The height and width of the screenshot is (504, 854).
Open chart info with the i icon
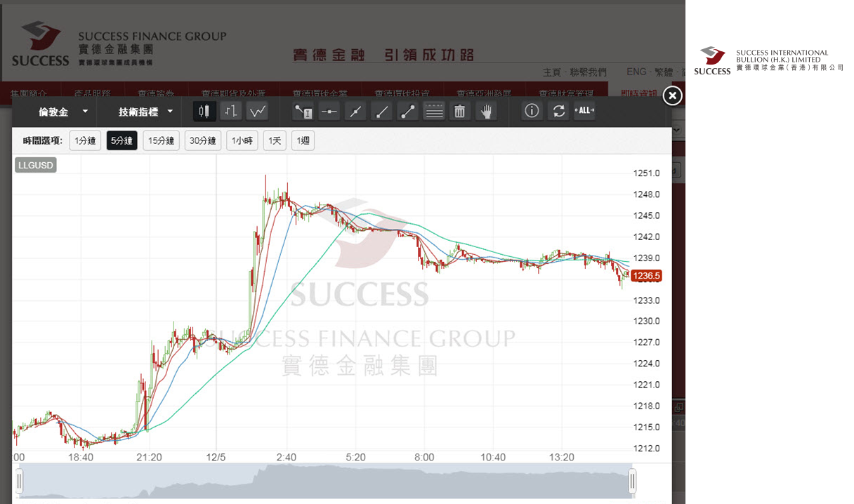pyautogui.click(x=532, y=111)
